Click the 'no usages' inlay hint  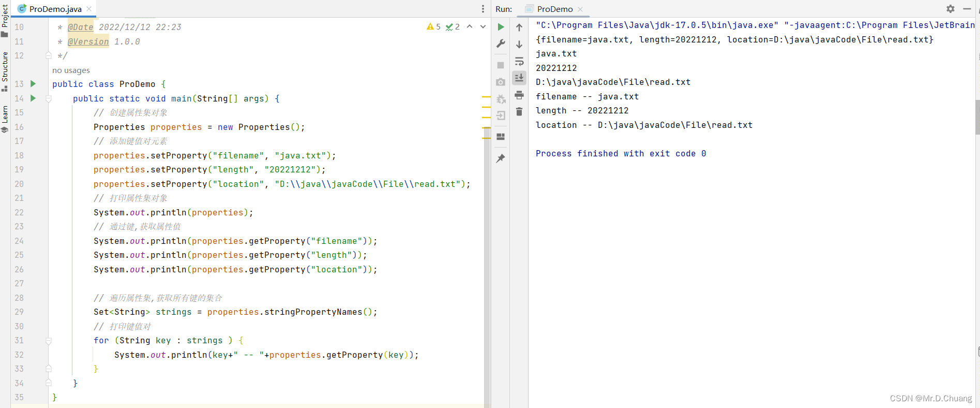coord(71,70)
